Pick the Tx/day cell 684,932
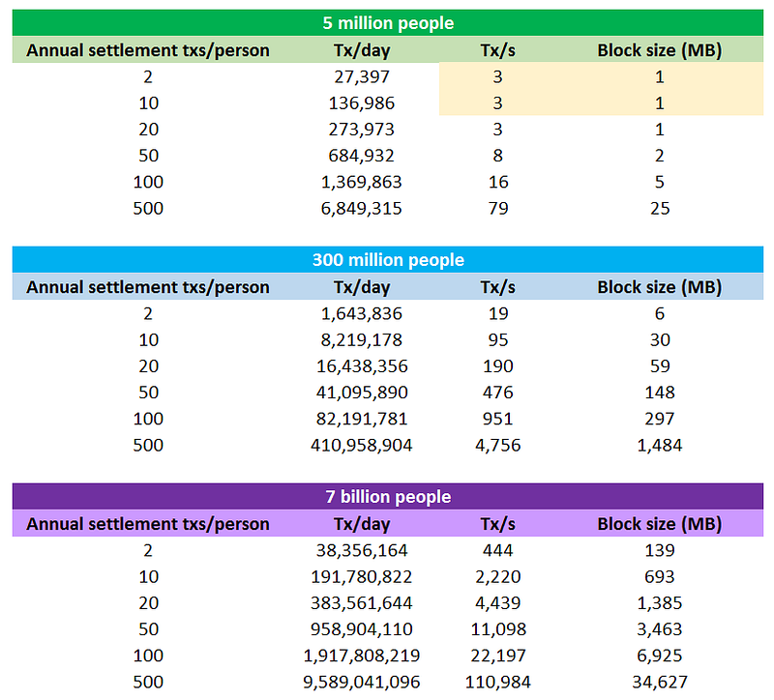 [362, 156]
